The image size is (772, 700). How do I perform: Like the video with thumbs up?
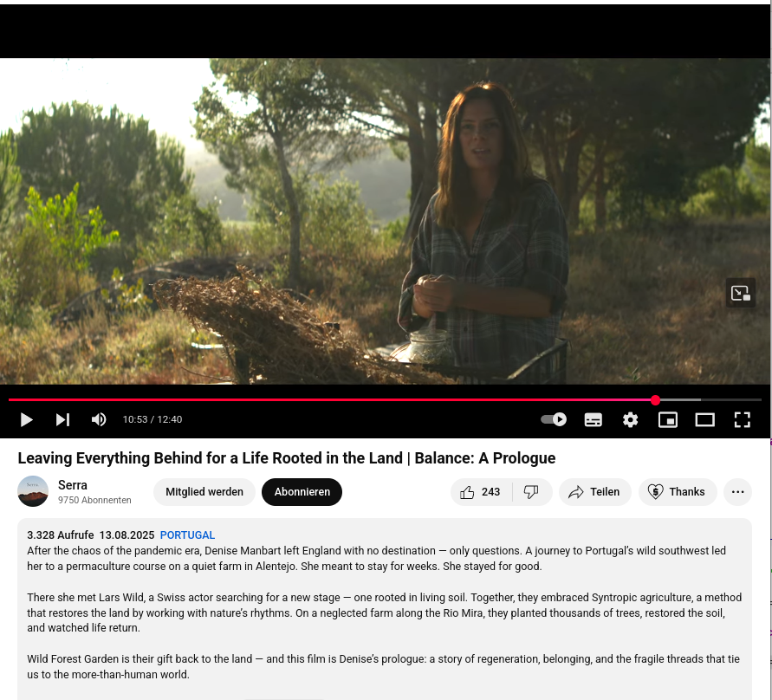click(481, 492)
